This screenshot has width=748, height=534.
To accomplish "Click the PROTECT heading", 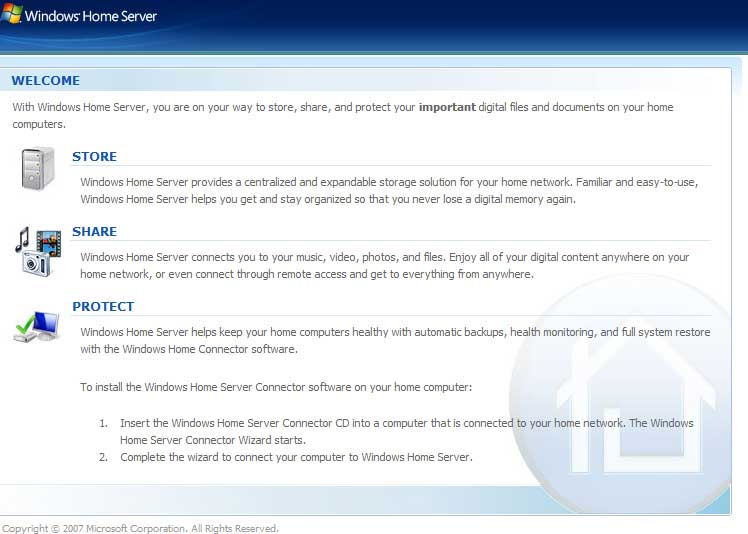I will click(103, 306).
